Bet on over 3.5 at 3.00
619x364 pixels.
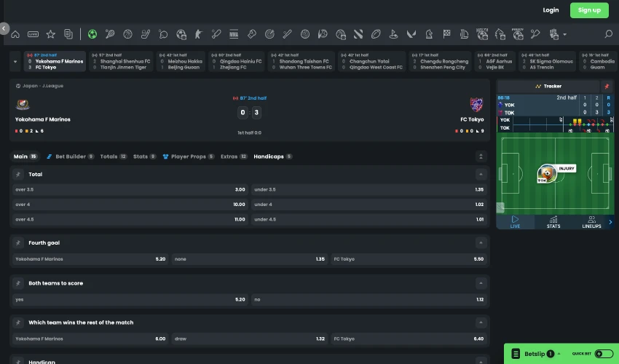point(130,189)
